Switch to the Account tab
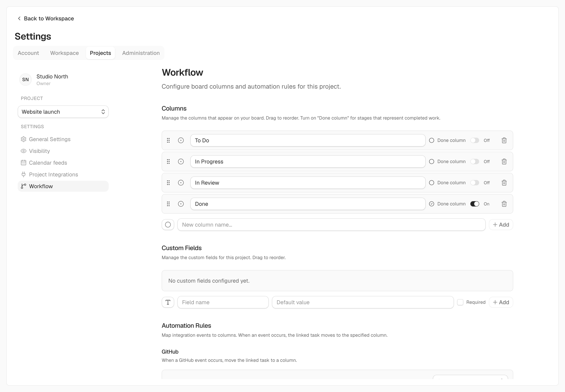Screen dimensions: 565x392 28,53
